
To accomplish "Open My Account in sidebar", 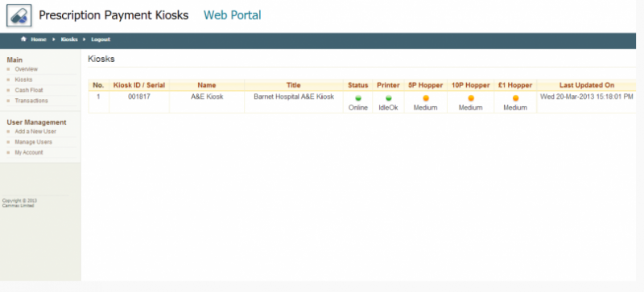I will [x=29, y=152].
